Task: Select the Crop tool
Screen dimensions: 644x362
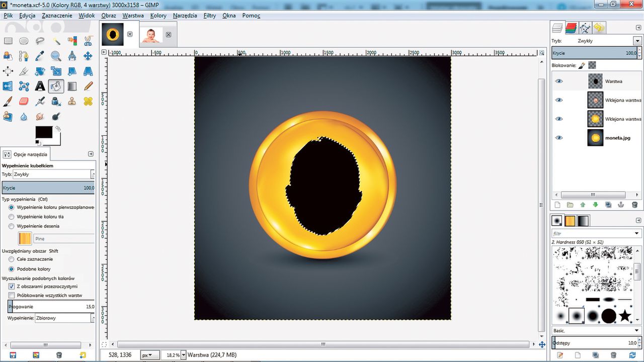Action: [24, 71]
